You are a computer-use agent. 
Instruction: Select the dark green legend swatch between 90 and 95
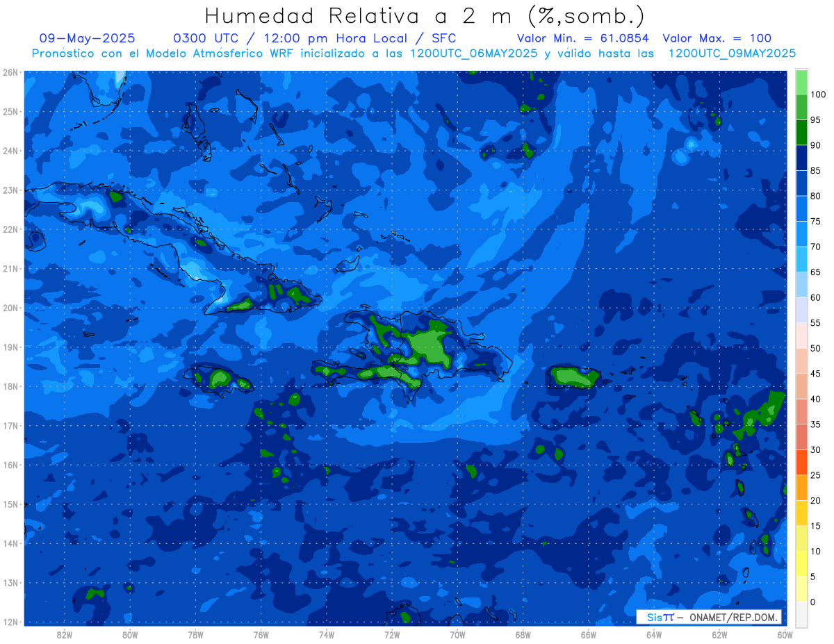[801, 133]
